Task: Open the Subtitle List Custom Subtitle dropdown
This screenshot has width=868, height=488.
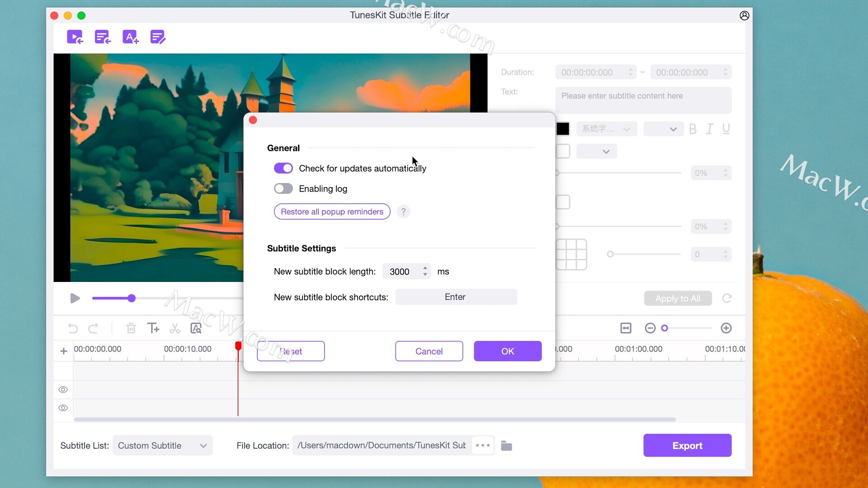Action: (x=163, y=446)
